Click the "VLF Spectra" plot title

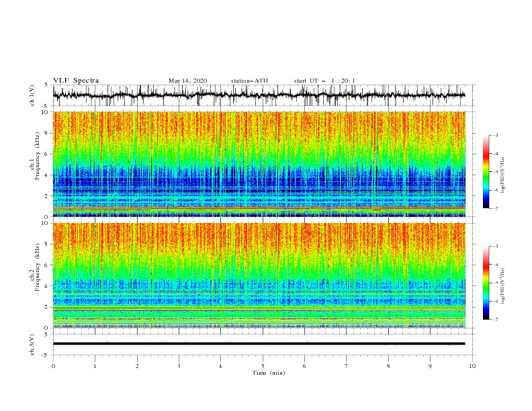tap(76, 81)
